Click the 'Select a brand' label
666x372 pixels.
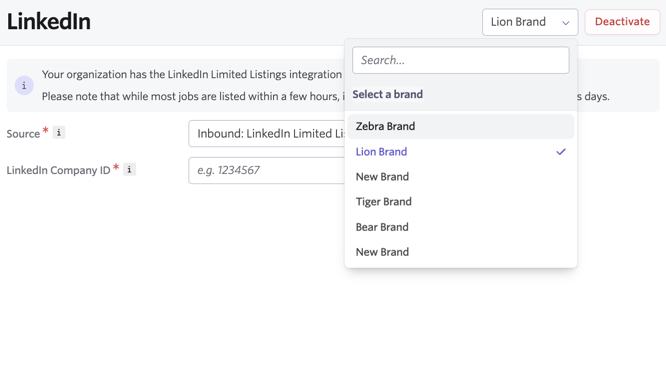click(x=387, y=94)
